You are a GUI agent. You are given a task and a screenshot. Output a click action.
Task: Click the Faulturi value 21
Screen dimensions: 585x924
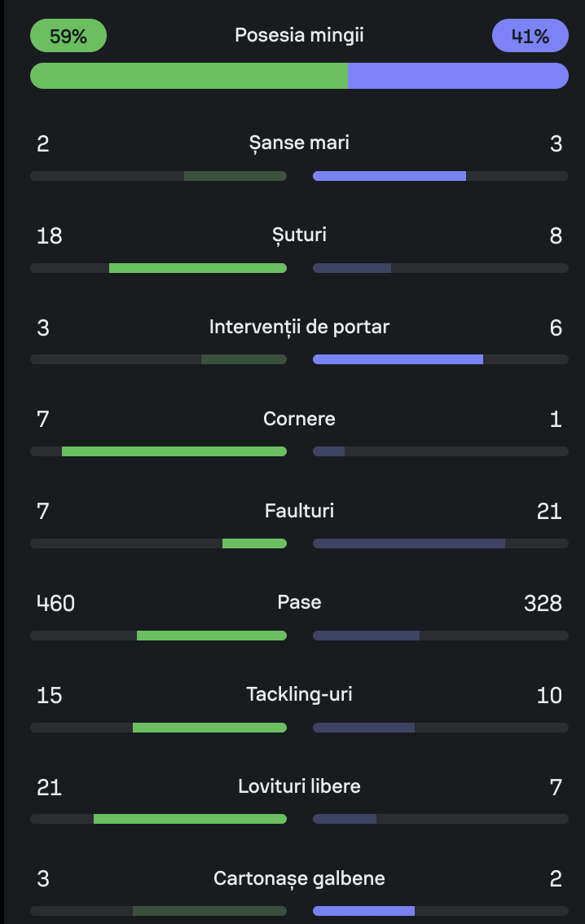pyautogui.click(x=548, y=512)
